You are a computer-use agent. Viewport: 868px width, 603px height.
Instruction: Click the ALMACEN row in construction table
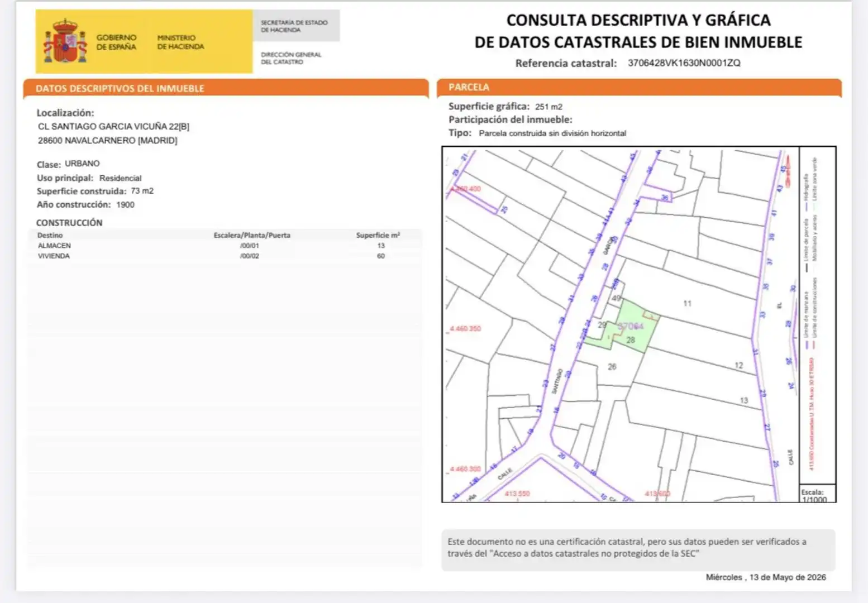click(x=225, y=246)
